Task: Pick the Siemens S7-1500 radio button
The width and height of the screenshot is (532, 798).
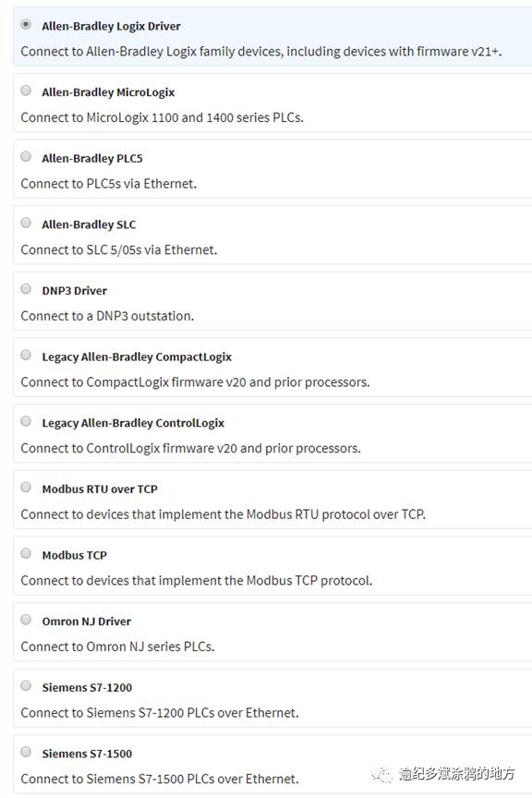Action: pos(26,752)
